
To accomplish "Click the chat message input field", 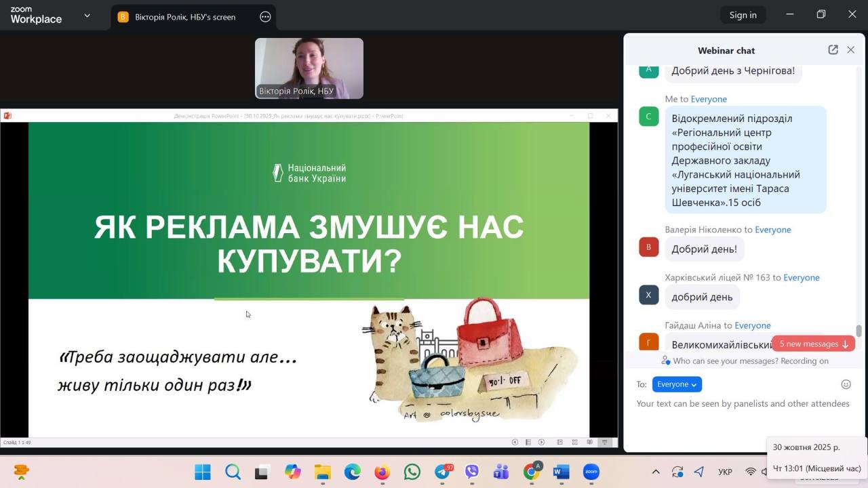I will (x=743, y=404).
